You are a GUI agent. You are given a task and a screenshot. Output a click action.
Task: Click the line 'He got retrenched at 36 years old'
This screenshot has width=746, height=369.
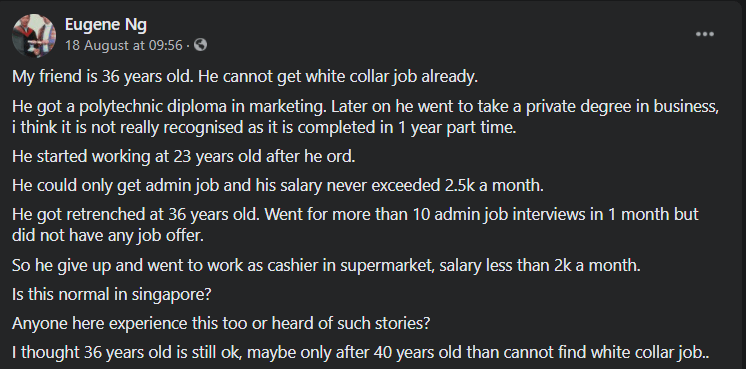(x=355, y=214)
